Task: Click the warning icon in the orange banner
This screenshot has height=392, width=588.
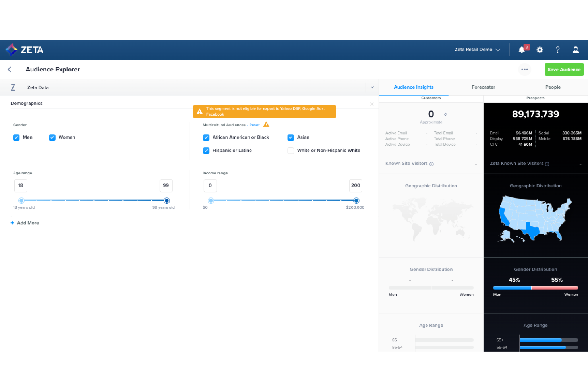Action: click(x=200, y=112)
